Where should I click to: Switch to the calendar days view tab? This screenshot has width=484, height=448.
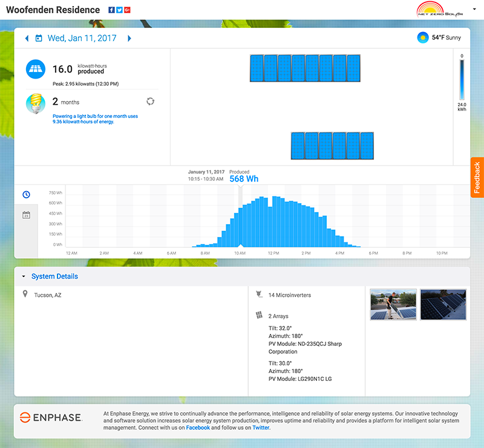click(x=26, y=215)
